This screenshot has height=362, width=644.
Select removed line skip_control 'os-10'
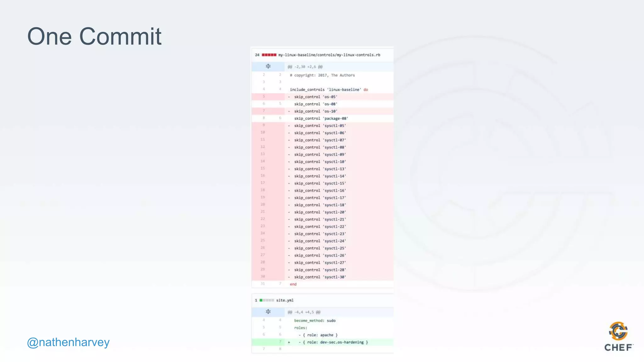[x=322, y=111]
